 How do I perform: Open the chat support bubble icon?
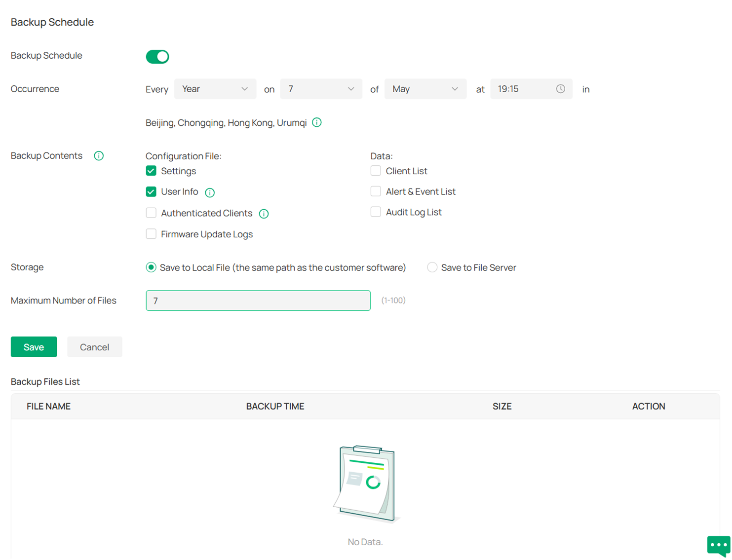(718, 545)
